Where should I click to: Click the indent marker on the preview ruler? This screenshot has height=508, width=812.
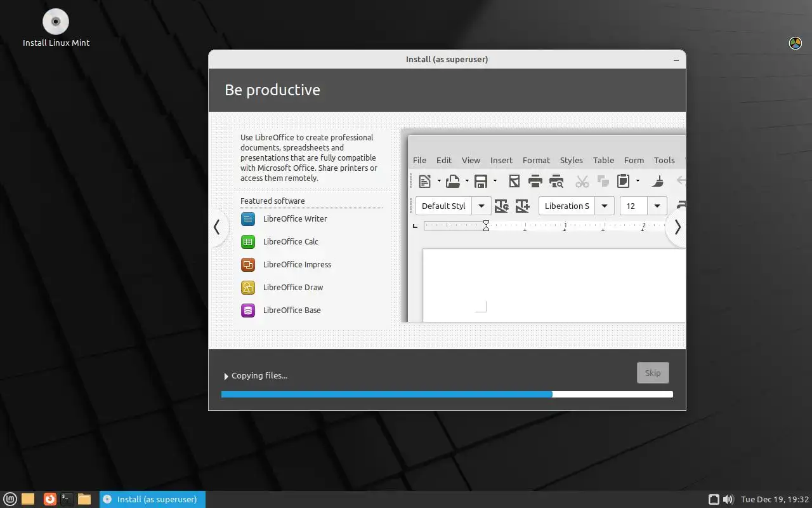[486, 225]
